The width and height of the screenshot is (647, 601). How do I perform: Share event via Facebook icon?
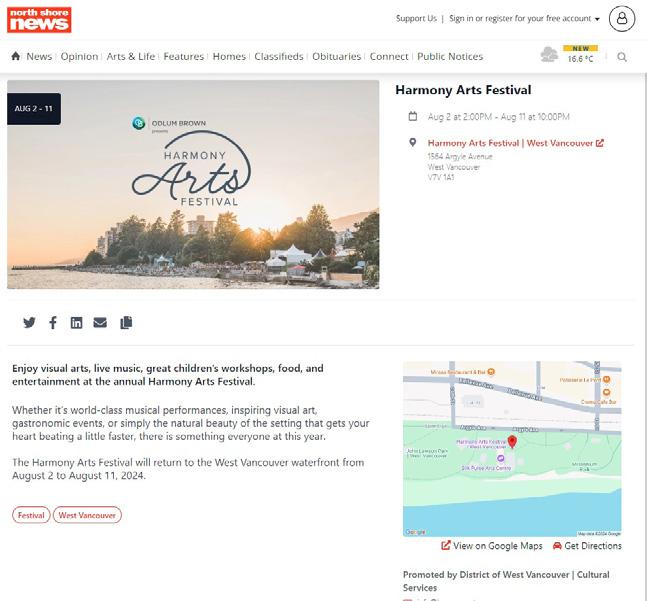53,323
